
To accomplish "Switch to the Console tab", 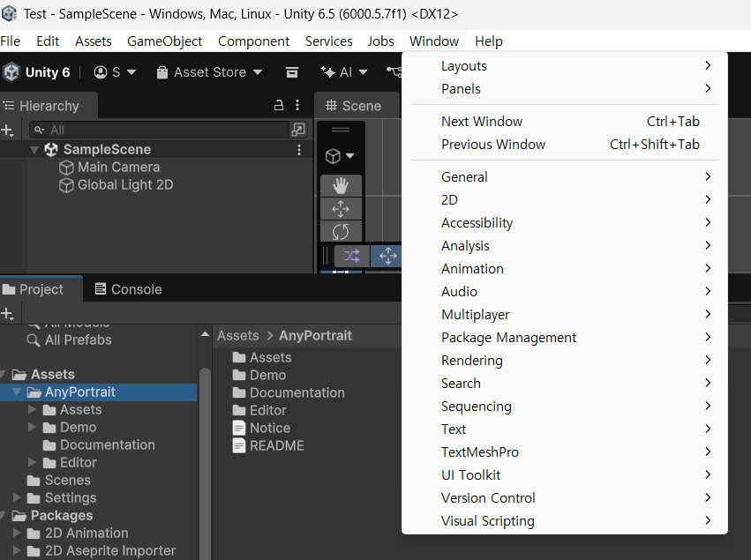I will tap(128, 289).
